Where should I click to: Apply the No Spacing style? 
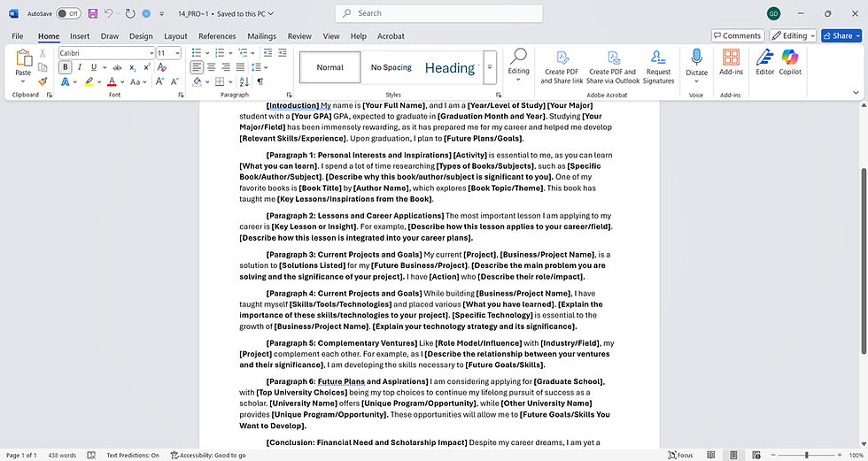[x=391, y=67]
